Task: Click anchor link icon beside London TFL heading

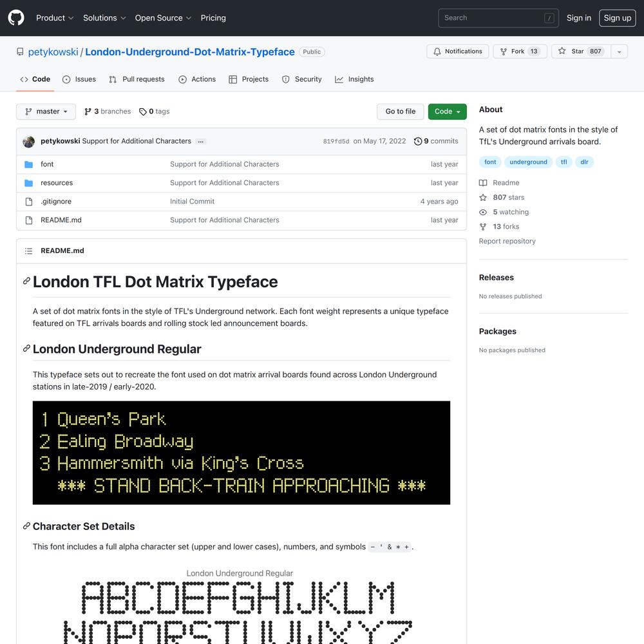Action: coord(26,281)
